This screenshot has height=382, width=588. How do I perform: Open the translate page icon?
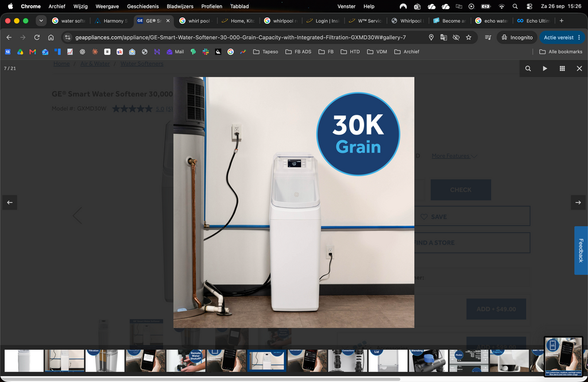444,37
